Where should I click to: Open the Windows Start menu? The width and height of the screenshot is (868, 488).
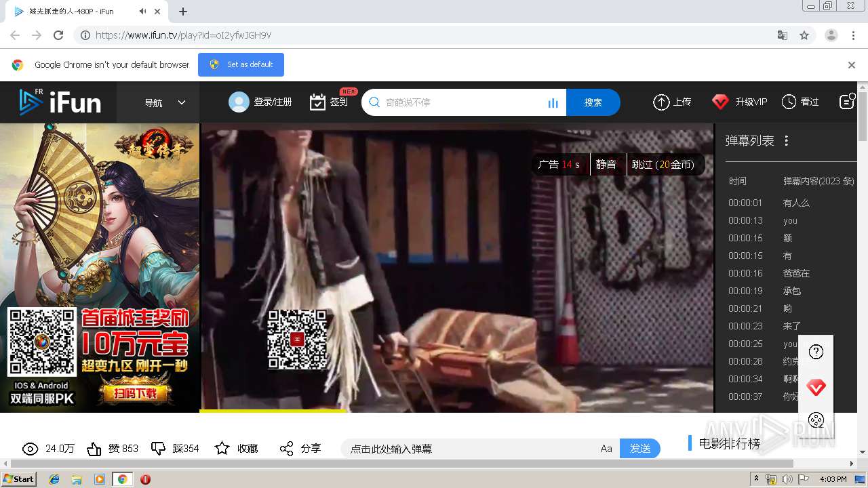(18, 479)
